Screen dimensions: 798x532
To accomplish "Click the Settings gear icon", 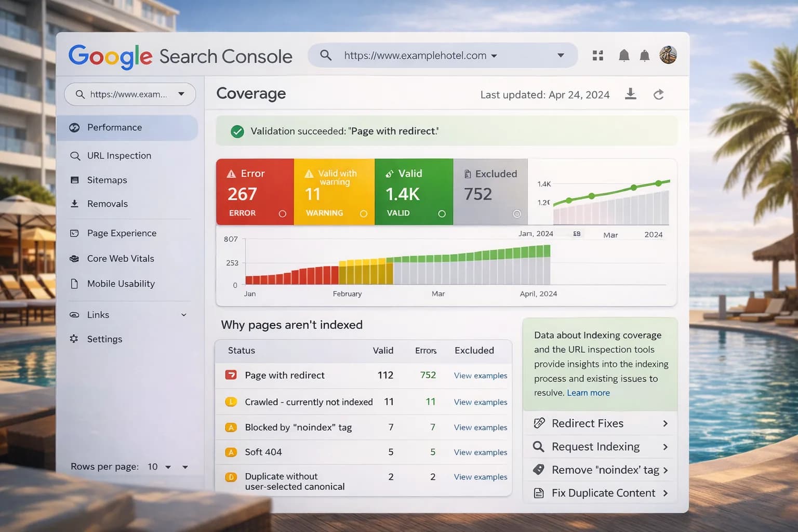I will [x=74, y=339].
